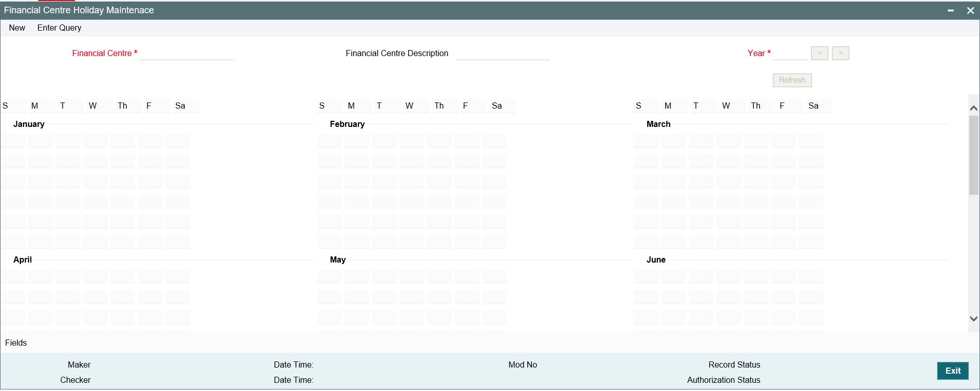Click the first day cell under June
Viewport: 980px width, 391px height.
646,277
